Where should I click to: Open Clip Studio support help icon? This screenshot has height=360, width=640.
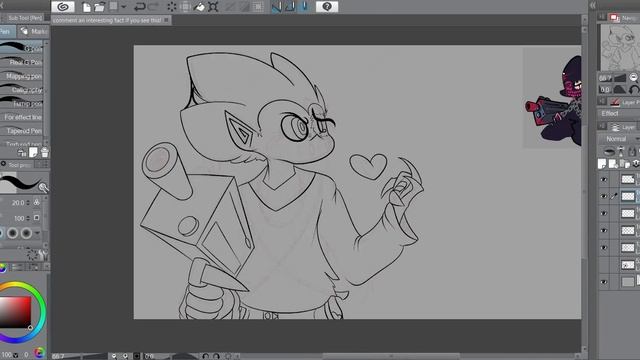point(327,7)
